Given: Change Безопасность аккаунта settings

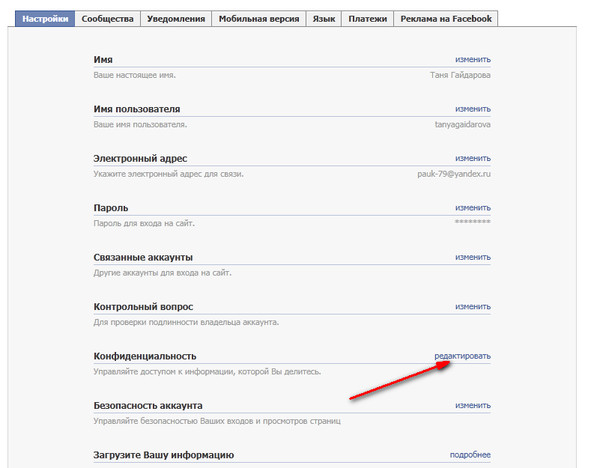Looking at the screenshot, I should (473, 405).
